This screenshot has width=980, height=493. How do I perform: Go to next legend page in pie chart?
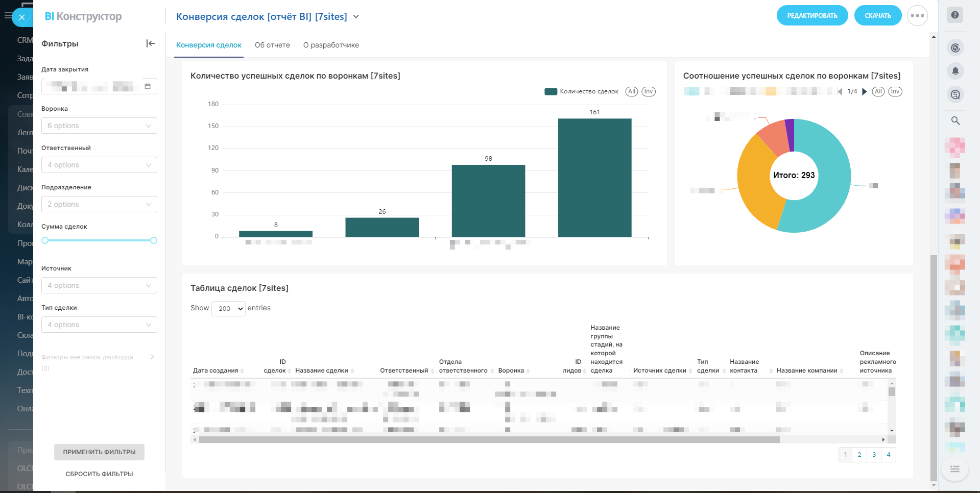click(865, 92)
